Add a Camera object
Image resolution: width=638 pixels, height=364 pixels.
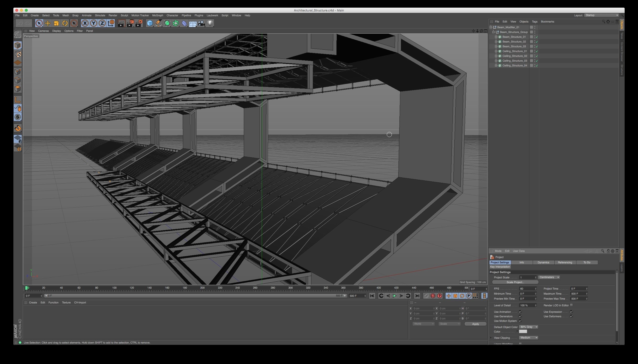202,23
